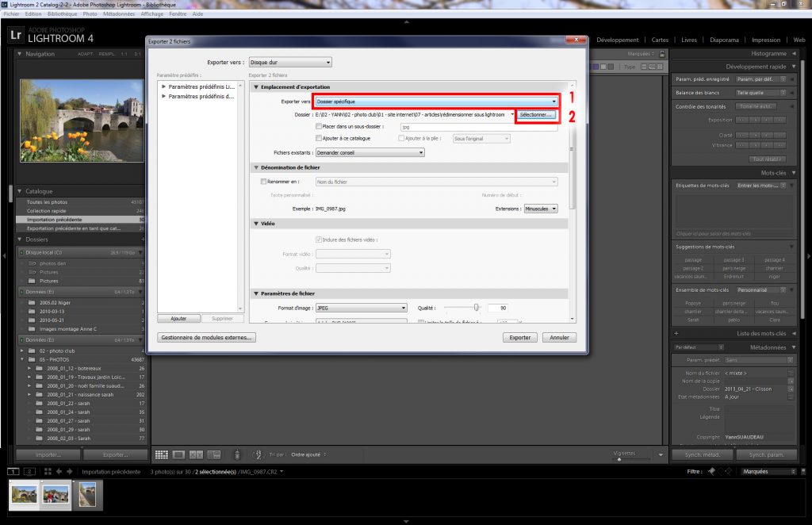The width and height of the screenshot is (812, 525).
Task: Collapse the right panel side arrow
Action: click(x=808, y=256)
